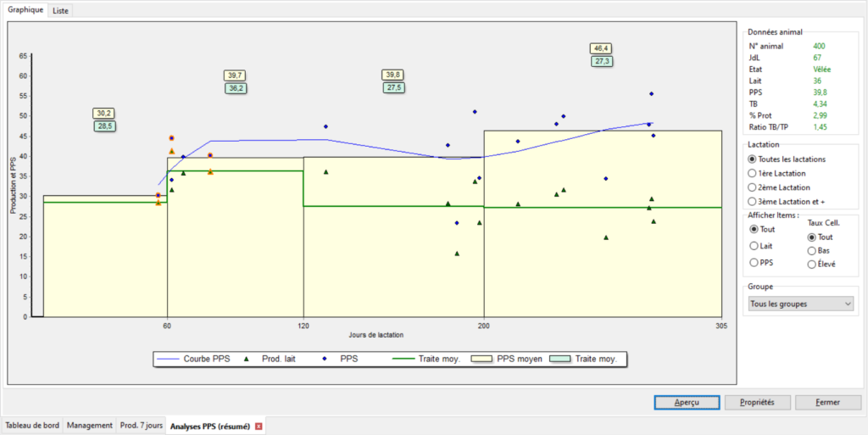Viewport: 868px width, 435px height.
Task: Click the Traite moy. teal legend box
Action: (x=560, y=360)
